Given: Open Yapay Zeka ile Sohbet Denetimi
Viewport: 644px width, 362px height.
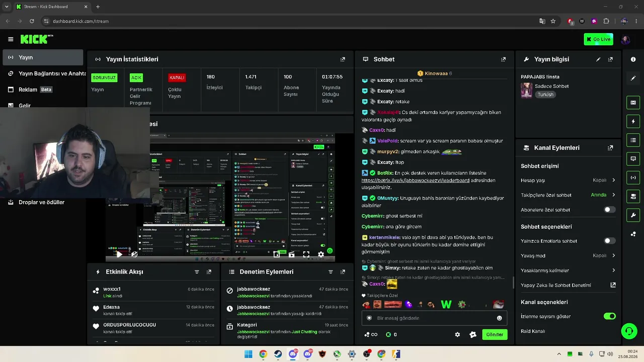Looking at the screenshot, I should click(x=568, y=285).
